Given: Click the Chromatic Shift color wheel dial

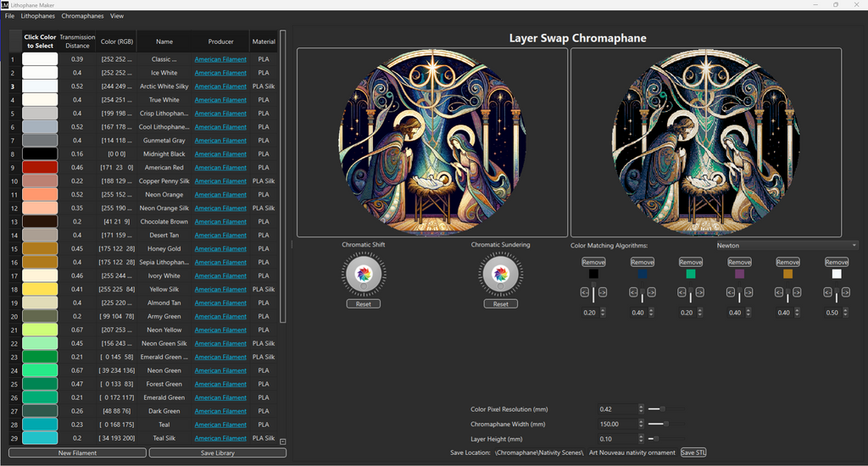Looking at the screenshot, I should [x=364, y=274].
